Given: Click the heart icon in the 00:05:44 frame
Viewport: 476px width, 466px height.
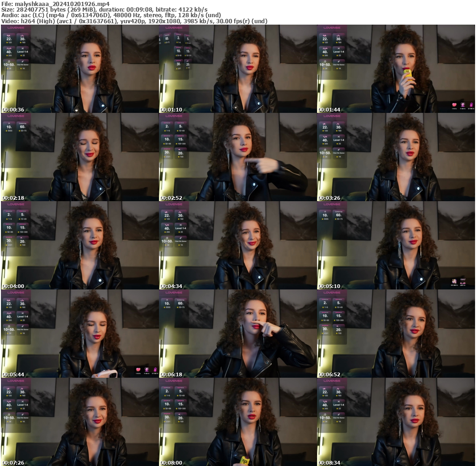Looking at the screenshot, I should pos(138,370).
